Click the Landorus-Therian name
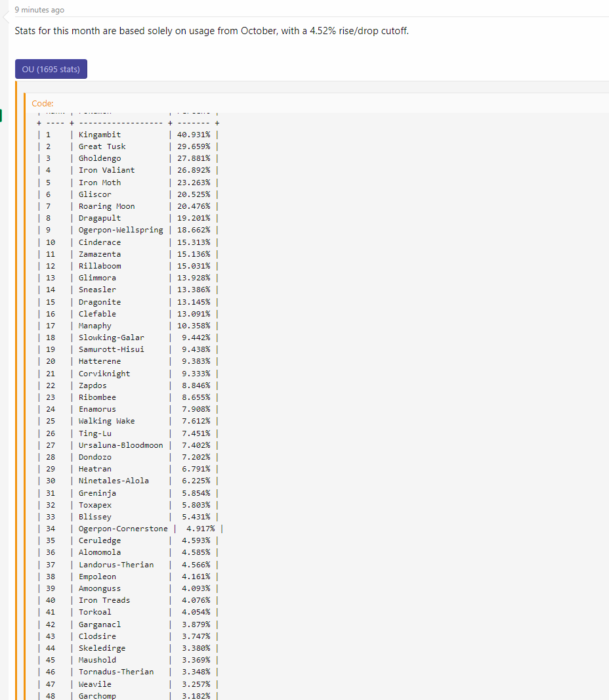 tap(116, 565)
